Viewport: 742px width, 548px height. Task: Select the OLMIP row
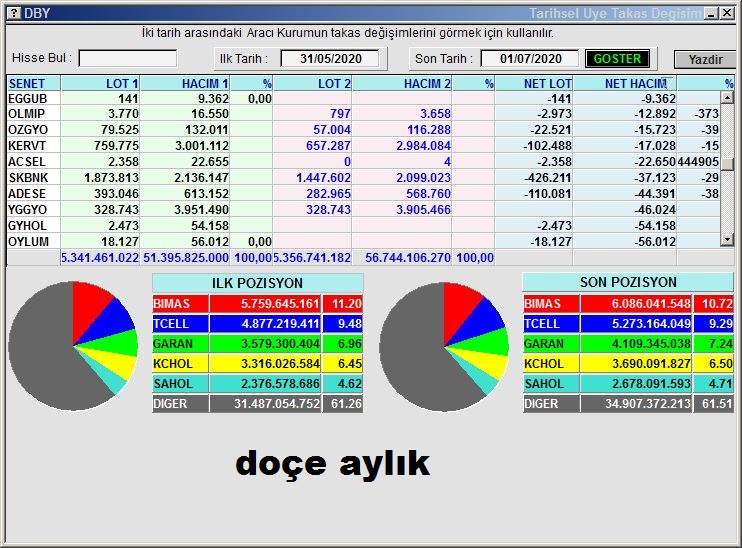pyautogui.click(x=363, y=114)
